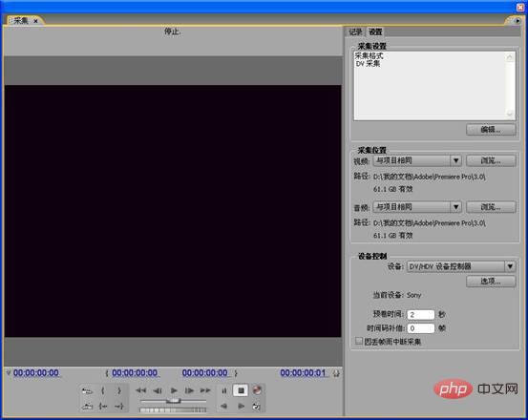The image size is (528, 420).
Task: Set Out point with right brace button
Action: [x=118, y=390]
